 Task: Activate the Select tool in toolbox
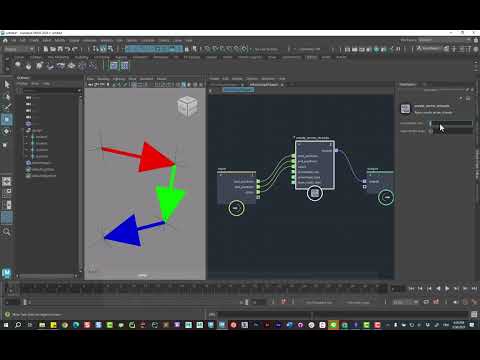point(7,84)
